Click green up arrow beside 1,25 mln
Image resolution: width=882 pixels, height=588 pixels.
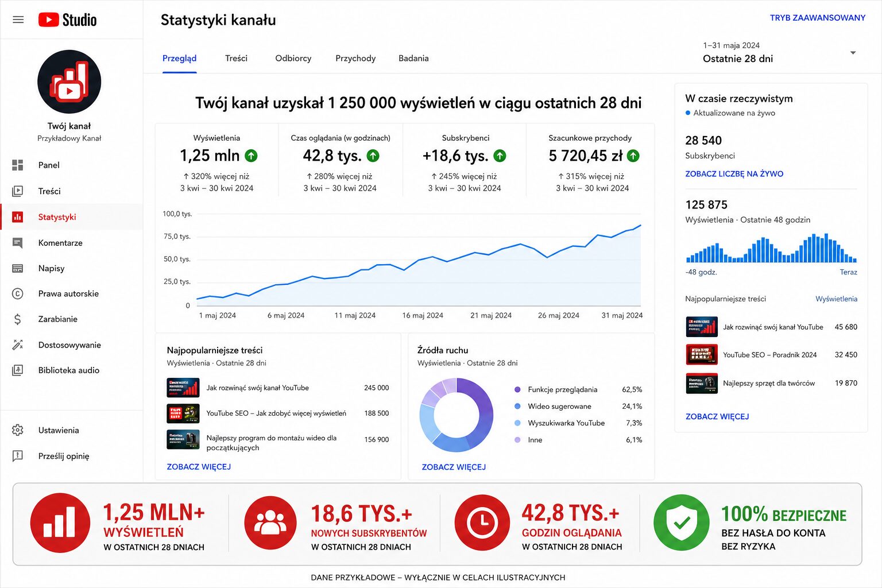(252, 156)
